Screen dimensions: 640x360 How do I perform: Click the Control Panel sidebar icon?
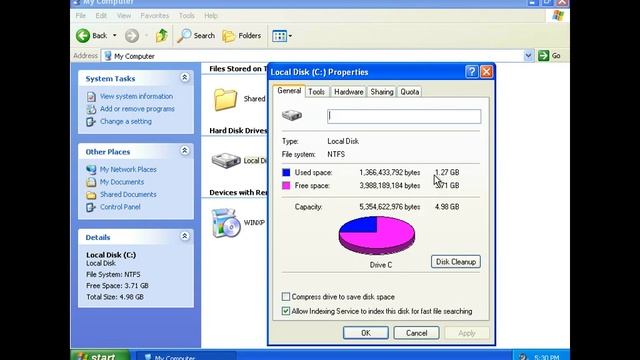91,207
